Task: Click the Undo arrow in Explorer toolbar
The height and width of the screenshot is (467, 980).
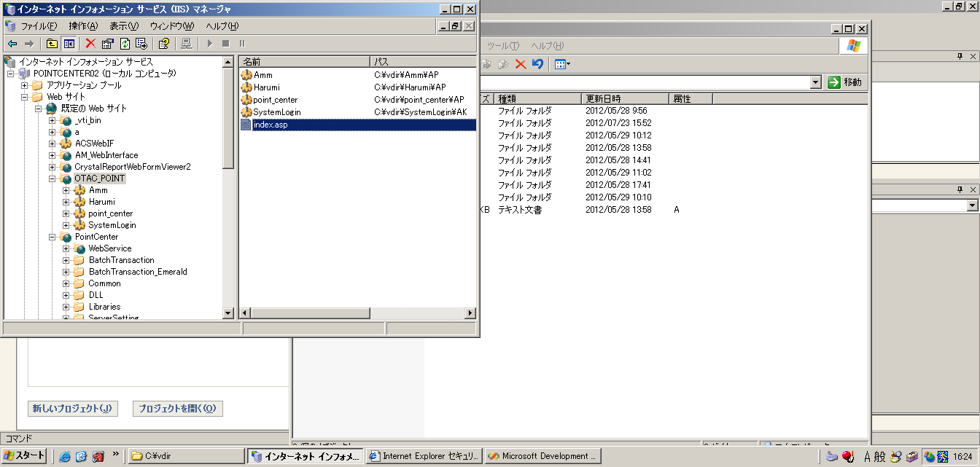Action: point(537,64)
